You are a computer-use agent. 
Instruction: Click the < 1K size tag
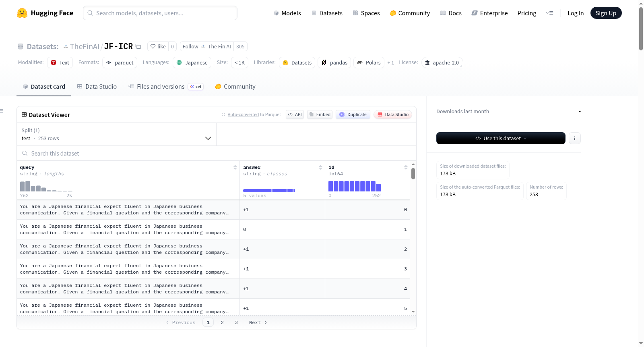[239, 62]
